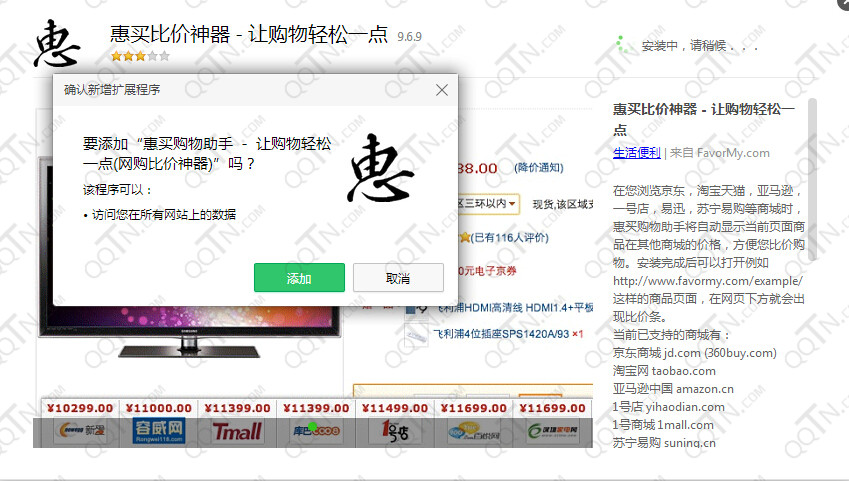Screen dimensions: 849x481
Task: Expand the 三环以内 delivery area dropdown
Action: click(x=489, y=203)
